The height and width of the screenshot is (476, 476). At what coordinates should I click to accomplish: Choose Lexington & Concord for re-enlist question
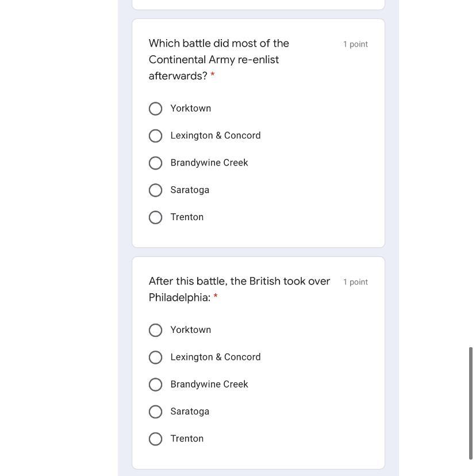[x=155, y=136]
